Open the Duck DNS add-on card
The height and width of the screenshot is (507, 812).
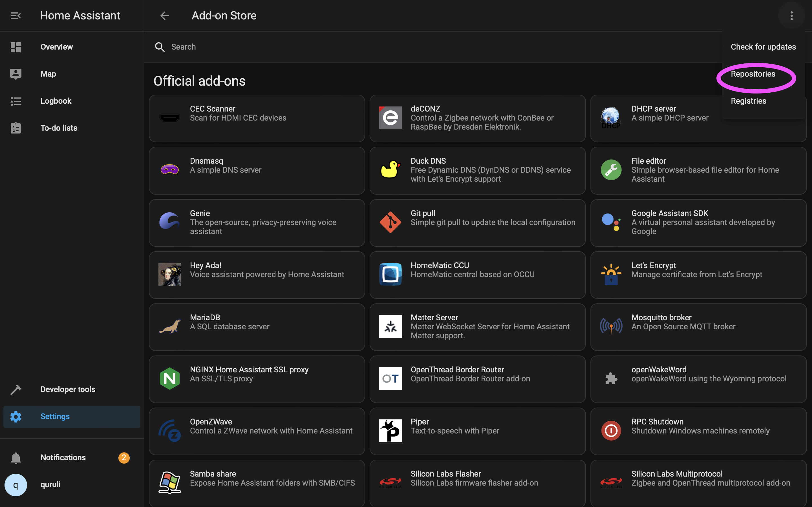click(x=477, y=170)
